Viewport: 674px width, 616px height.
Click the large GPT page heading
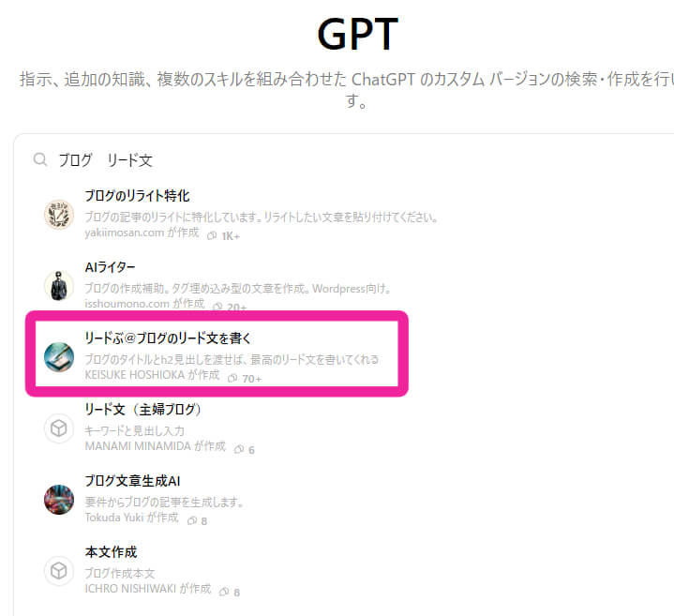pos(358,35)
